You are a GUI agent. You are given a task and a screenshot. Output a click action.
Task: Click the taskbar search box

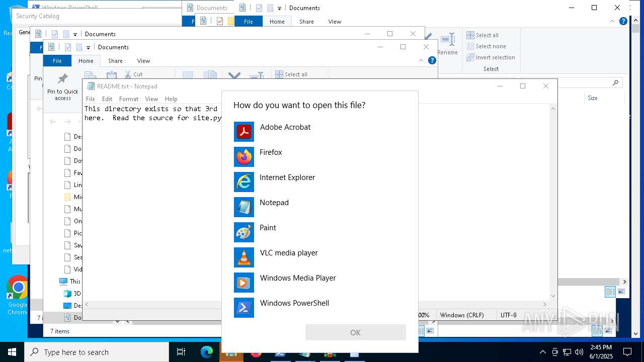pos(97,352)
